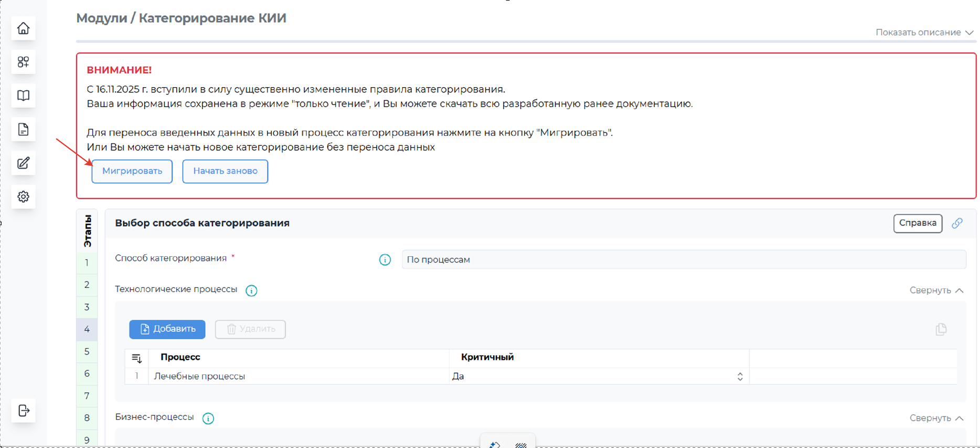Collapse the Технологические процессы section
Viewport: 980px width, 448px height.
936,290
